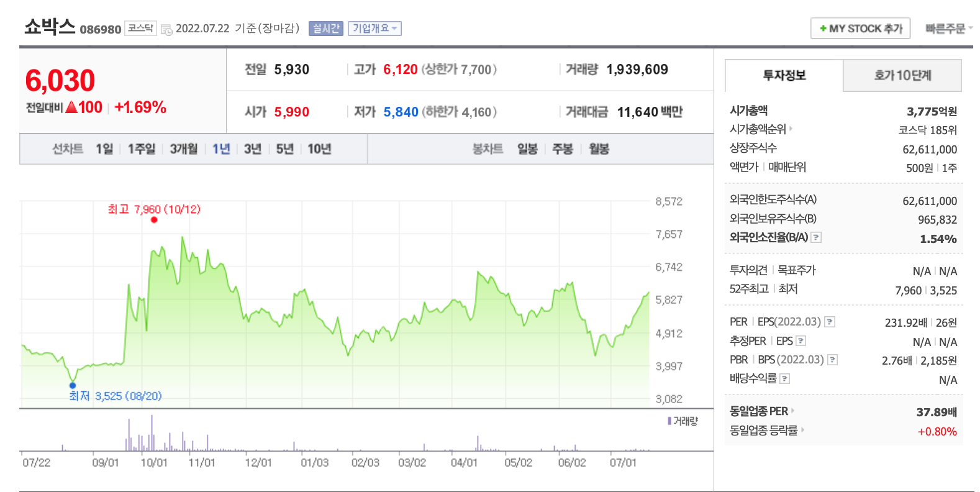Click the 코스닥 market badge
Viewport: 980px width, 492px height.
(141, 28)
